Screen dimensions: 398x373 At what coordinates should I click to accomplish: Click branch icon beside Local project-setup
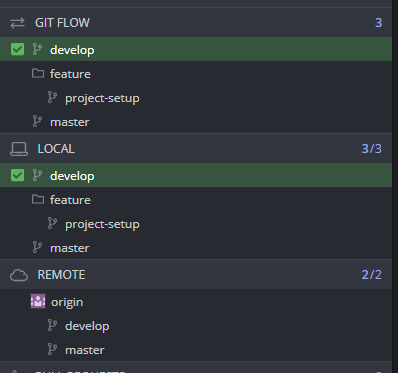(52, 223)
